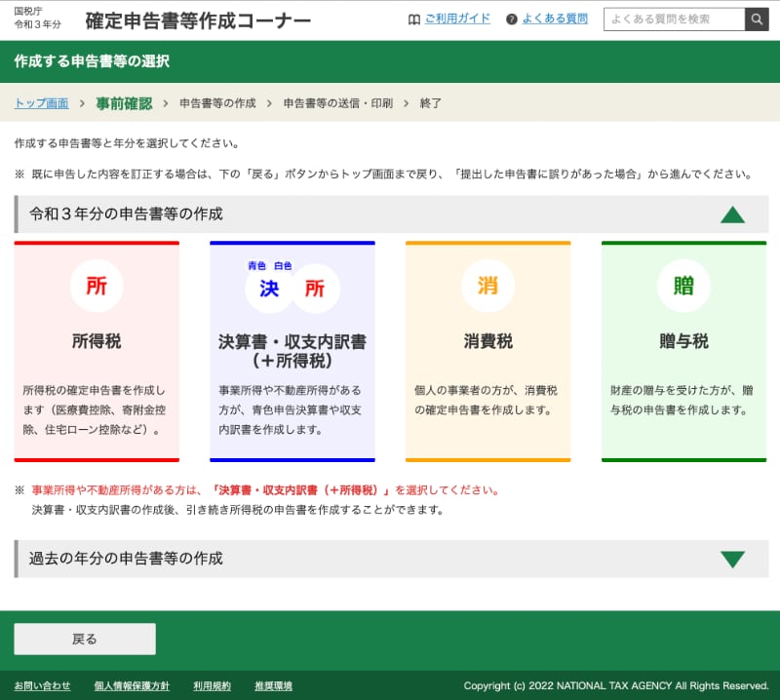Open the よくある質問 link

tap(555, 19)
